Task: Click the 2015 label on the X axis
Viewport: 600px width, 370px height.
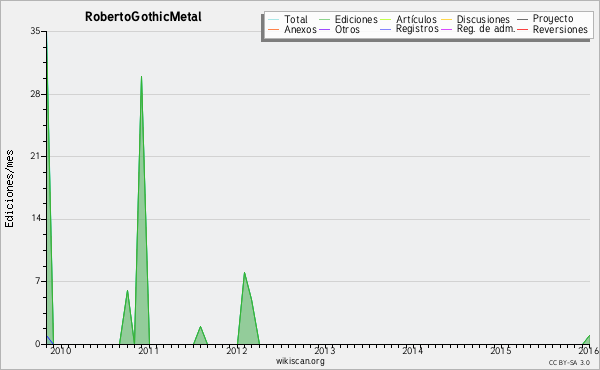Action: 501,350
